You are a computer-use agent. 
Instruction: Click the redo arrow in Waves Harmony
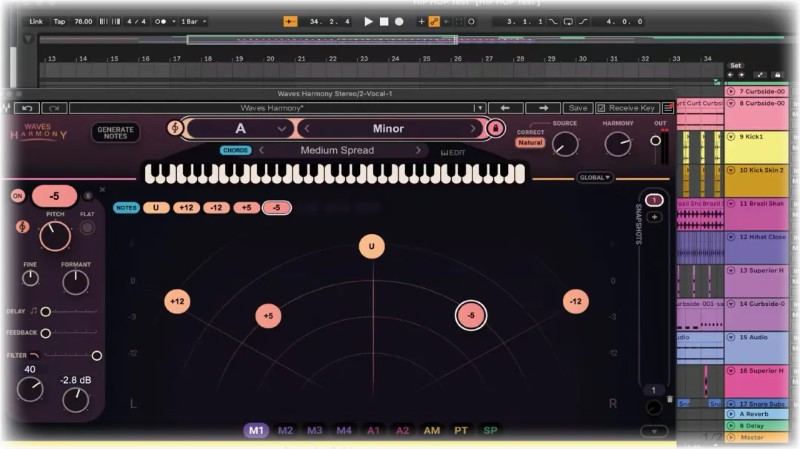tap(55, 108)
